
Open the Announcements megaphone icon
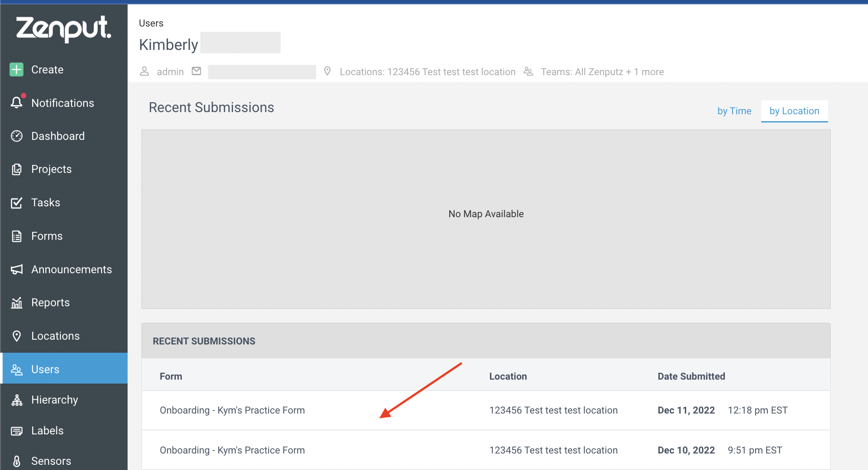point(16,269)
